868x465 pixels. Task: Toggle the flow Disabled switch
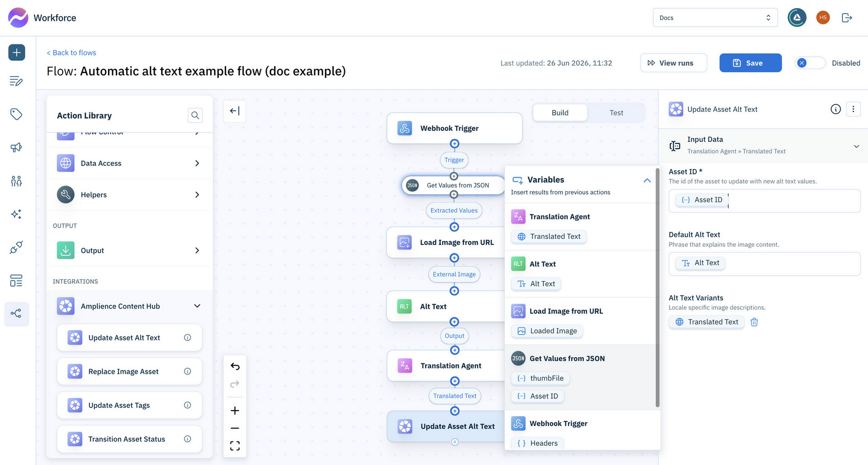pos(810,63)
